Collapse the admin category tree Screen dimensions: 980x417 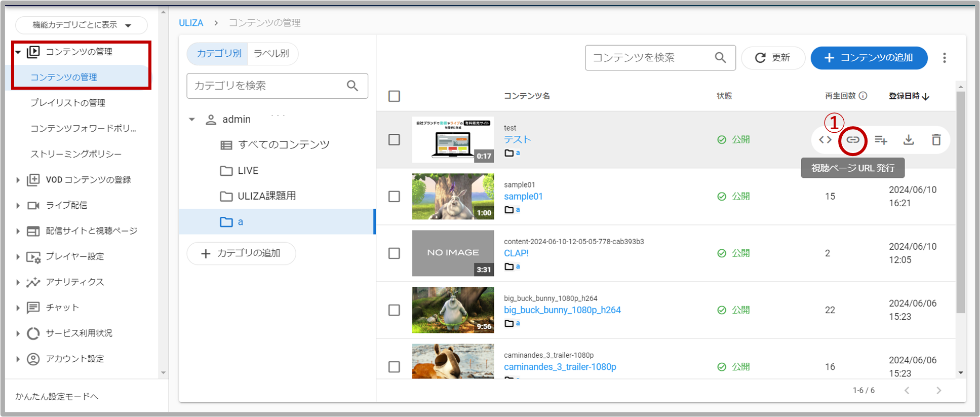pos(192,120)
